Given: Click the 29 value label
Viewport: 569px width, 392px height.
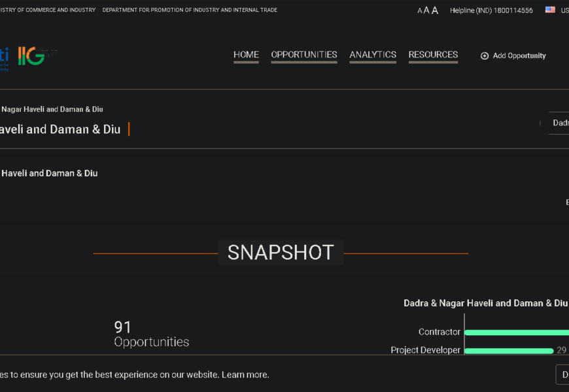Looking at the screenshot, I should pyautogui.click(x=561, y=350).
